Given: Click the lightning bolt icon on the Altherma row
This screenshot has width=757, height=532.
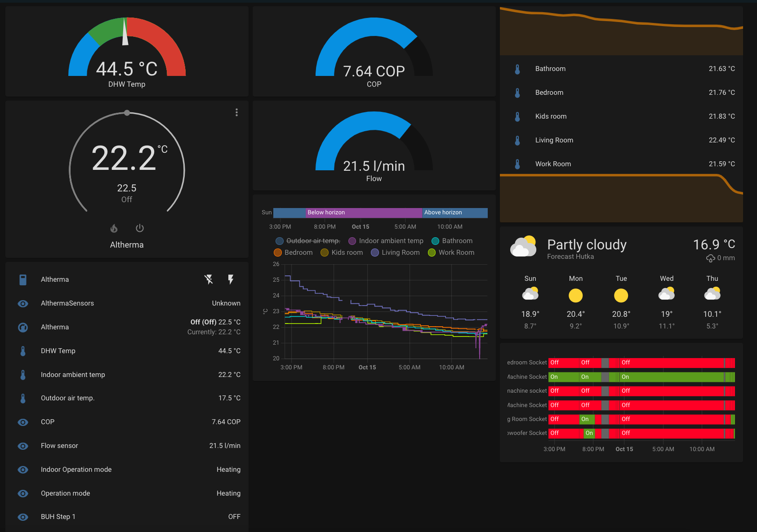Looking at the screenshot, I should (231, 279).
